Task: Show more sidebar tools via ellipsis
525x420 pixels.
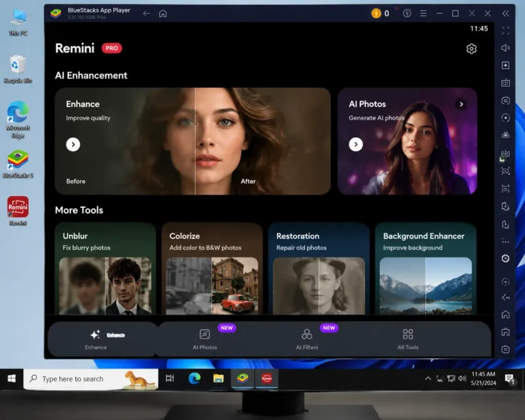Action: tap(506, 242)
